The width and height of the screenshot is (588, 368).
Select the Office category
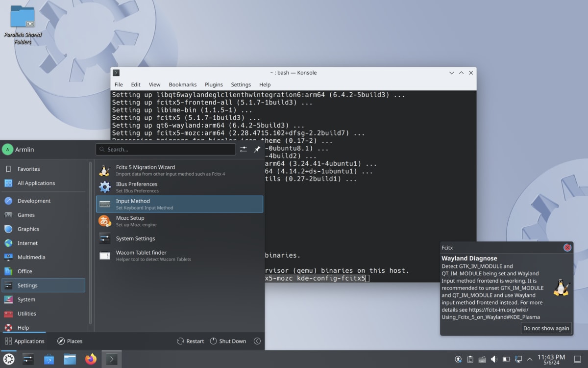(44, 271)
